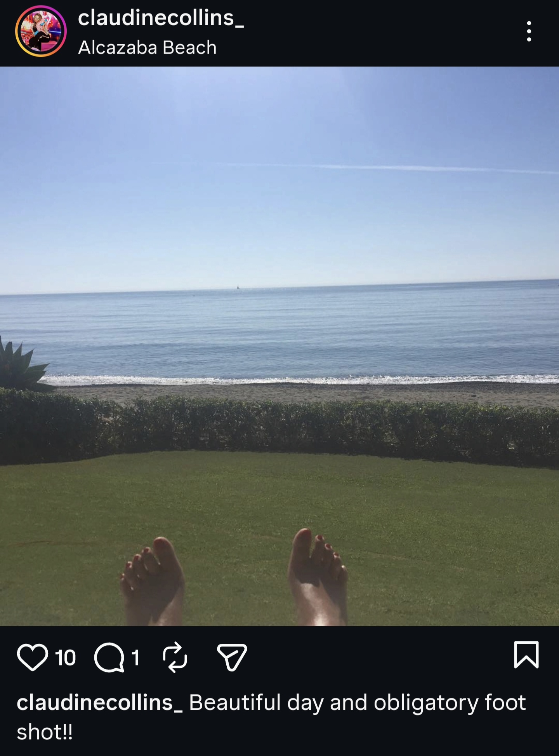Like the post with the heart icon
The height and width of the screenshot is (756, 559).
[x=33, y=657]
